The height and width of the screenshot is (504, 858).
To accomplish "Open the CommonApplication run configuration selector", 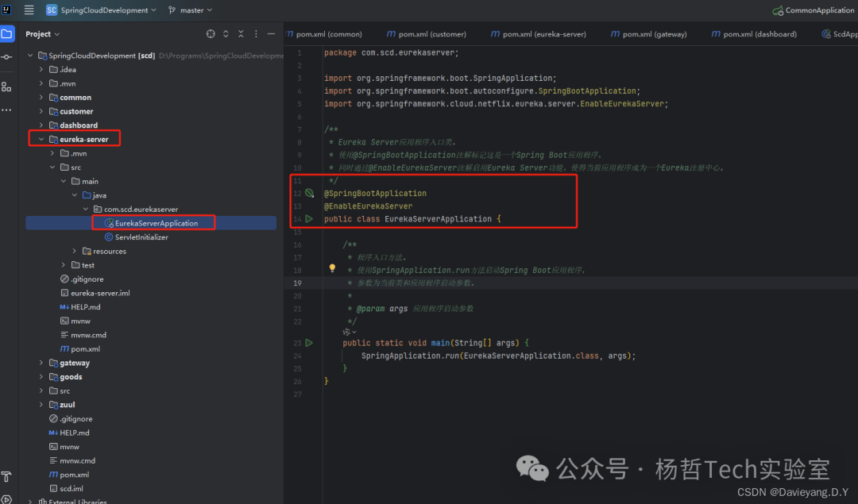I will [x=814, y=10].
